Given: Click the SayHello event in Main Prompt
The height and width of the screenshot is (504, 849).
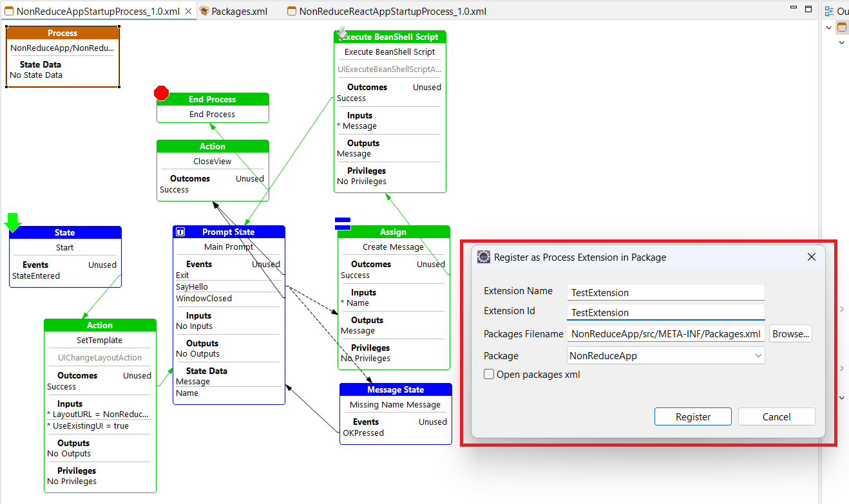Looking at the screenshot, I should tap(192, 286).
